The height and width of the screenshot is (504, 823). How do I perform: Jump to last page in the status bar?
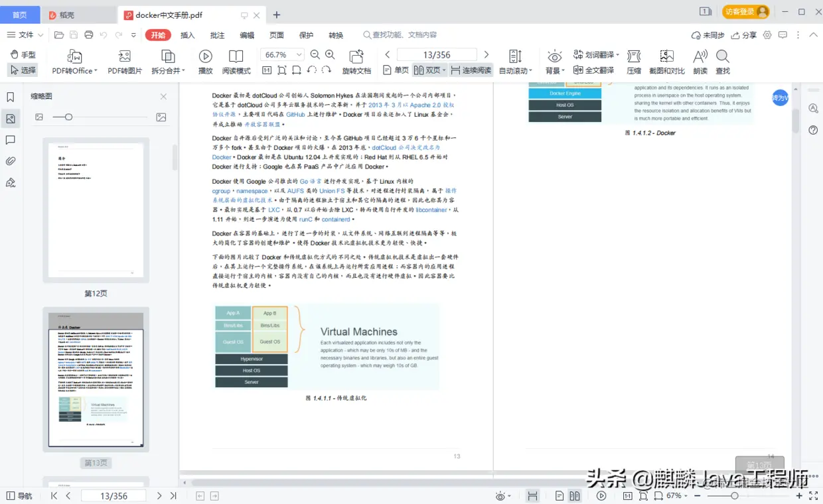click(x=173, y=495)
